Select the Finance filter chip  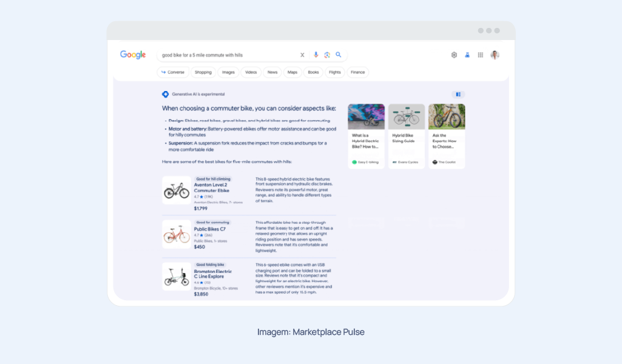358,72
